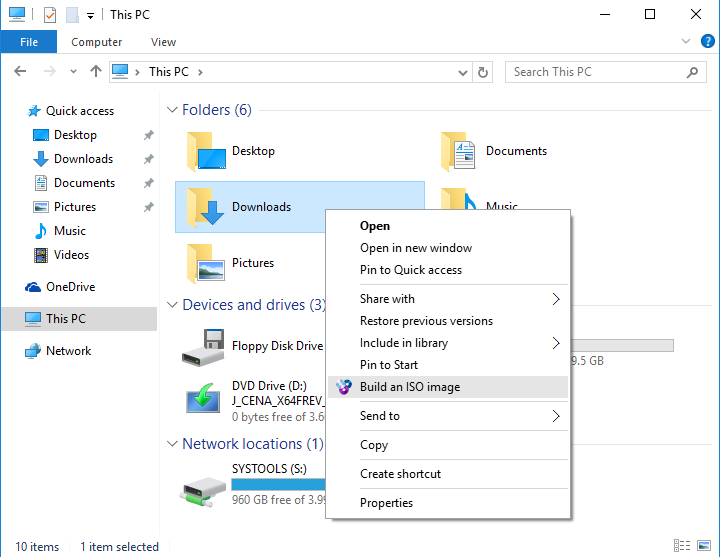The width and height of the screenshot is (720, 557).
Task: Open the Documents folder icon
Action: point(459,152)
